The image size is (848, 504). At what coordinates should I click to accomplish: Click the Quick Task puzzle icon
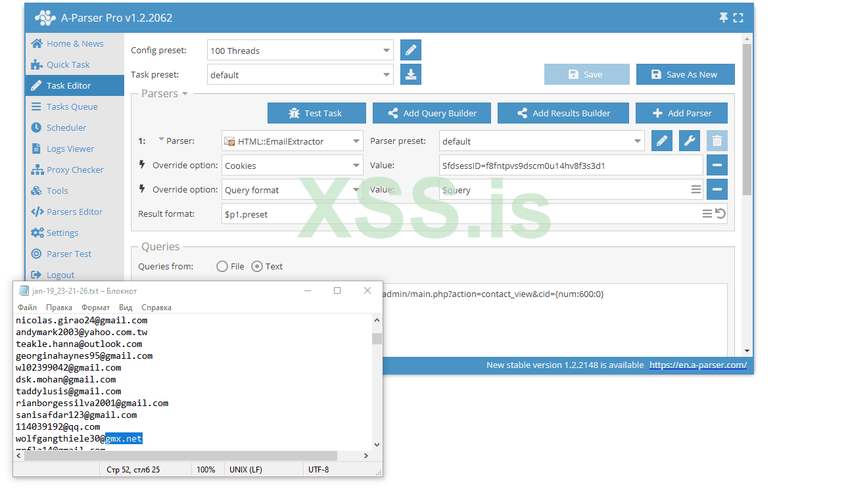tap(37, 64)
